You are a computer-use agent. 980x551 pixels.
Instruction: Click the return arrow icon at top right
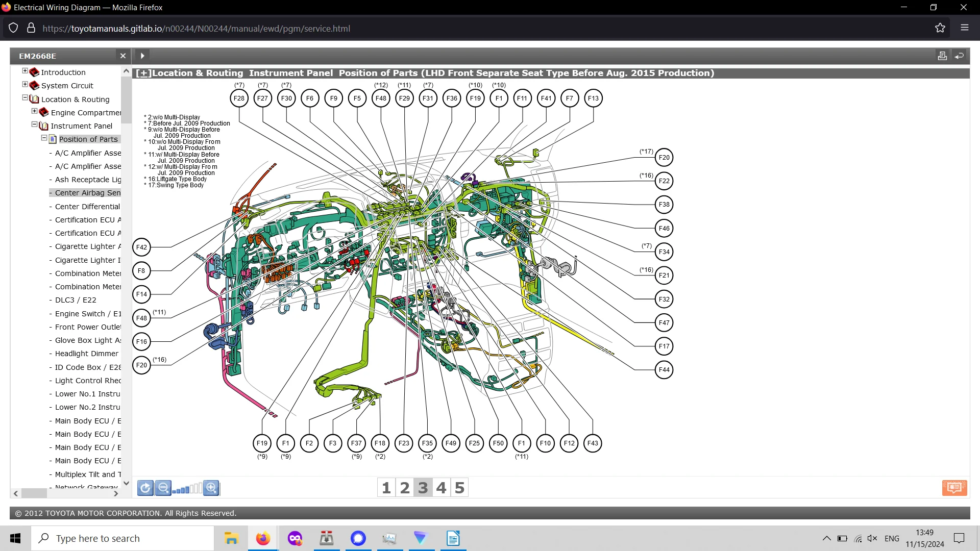(960, 56)
